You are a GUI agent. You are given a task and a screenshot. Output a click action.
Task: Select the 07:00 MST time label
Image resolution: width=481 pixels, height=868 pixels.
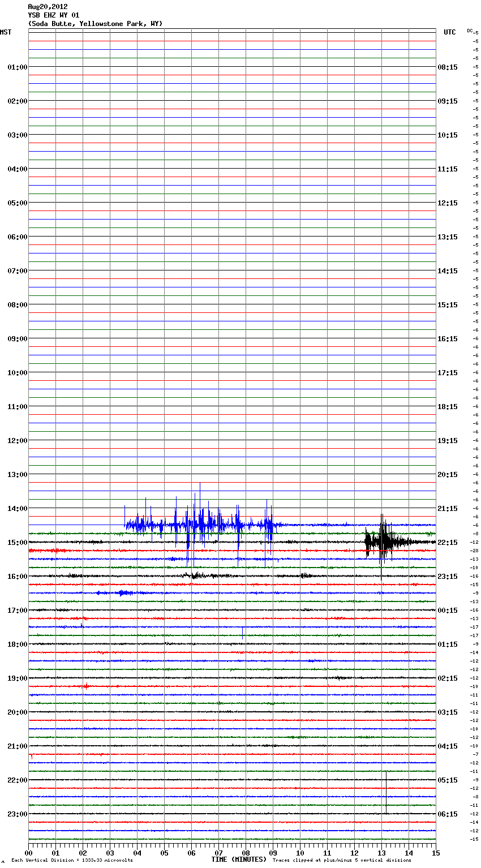(18, 271)
